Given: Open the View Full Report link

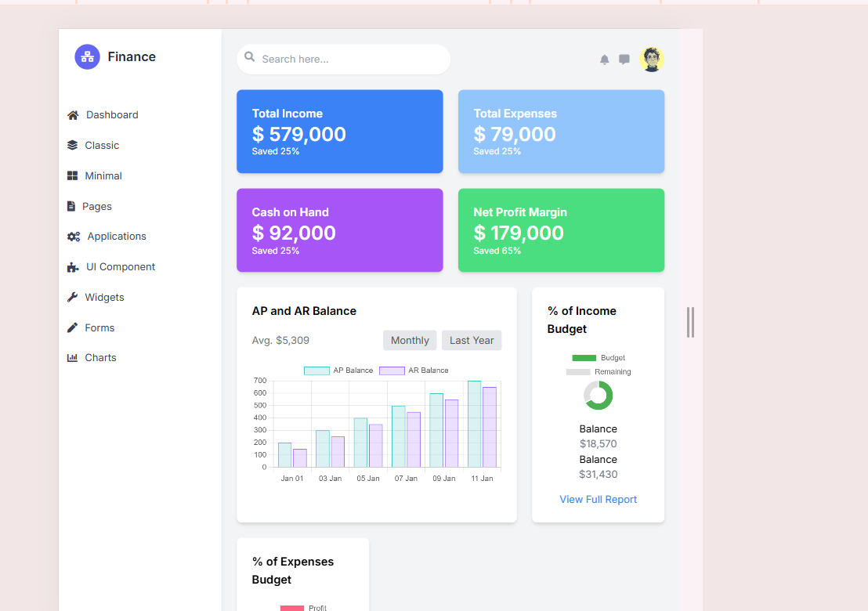Looking at the screenshot, I should click(598, 500).
